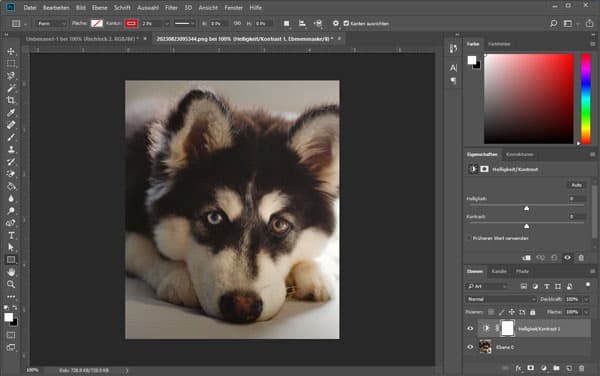Viewport: 600px width, 376px height.
Task: Select the Magic Wand tool
Action: click(11, 88)
